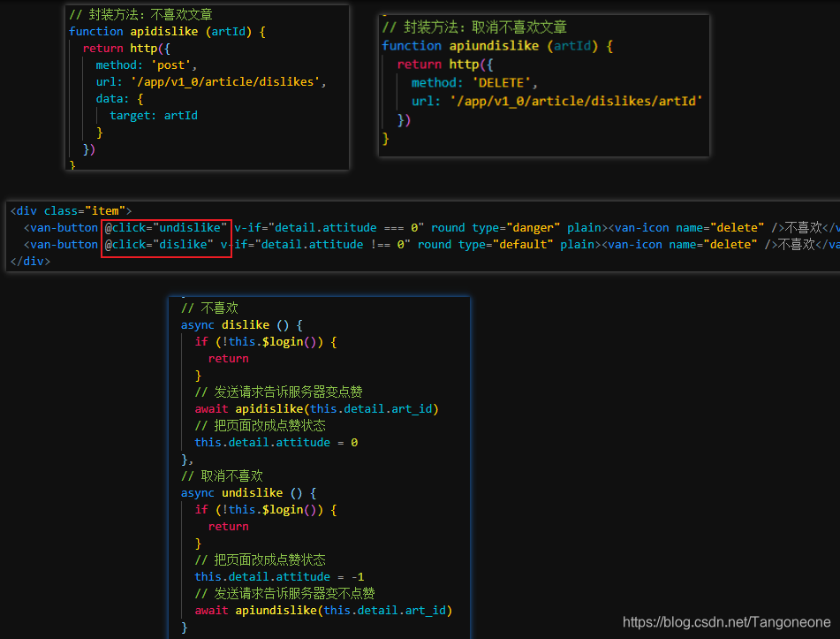This screenshot has height=639, width=840.
Task: Click the method 'DELETE' string
Action: 502,83
